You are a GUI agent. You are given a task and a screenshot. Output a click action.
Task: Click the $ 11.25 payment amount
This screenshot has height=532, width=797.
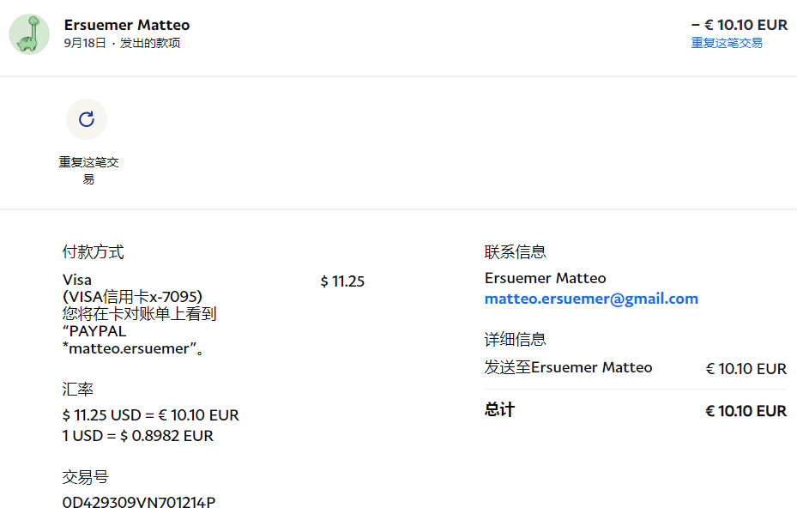pos(342,281)
